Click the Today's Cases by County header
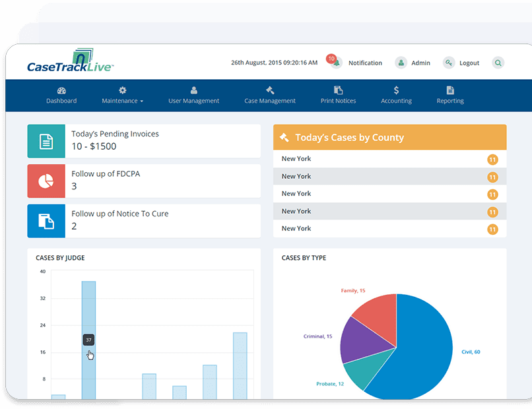The height and width of the screenshot is (409, 532). tap(389, 137)
